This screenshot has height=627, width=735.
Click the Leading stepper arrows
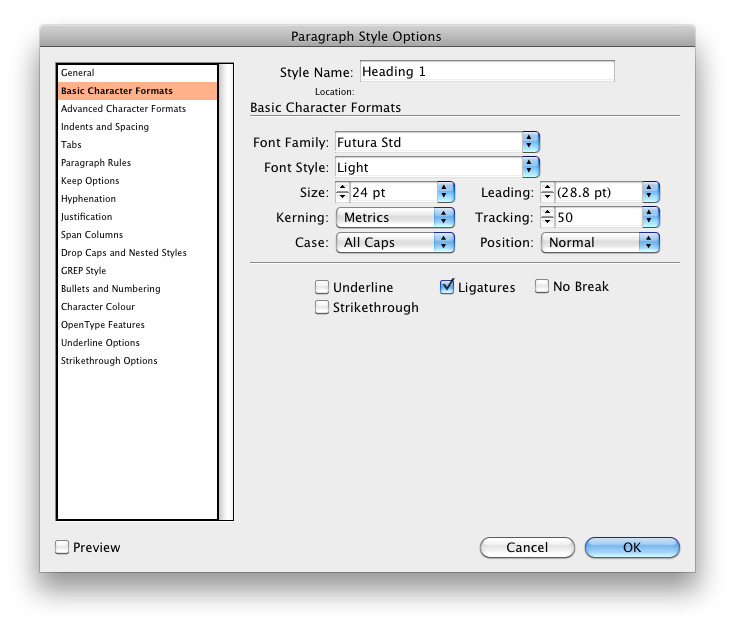point(547,192)
